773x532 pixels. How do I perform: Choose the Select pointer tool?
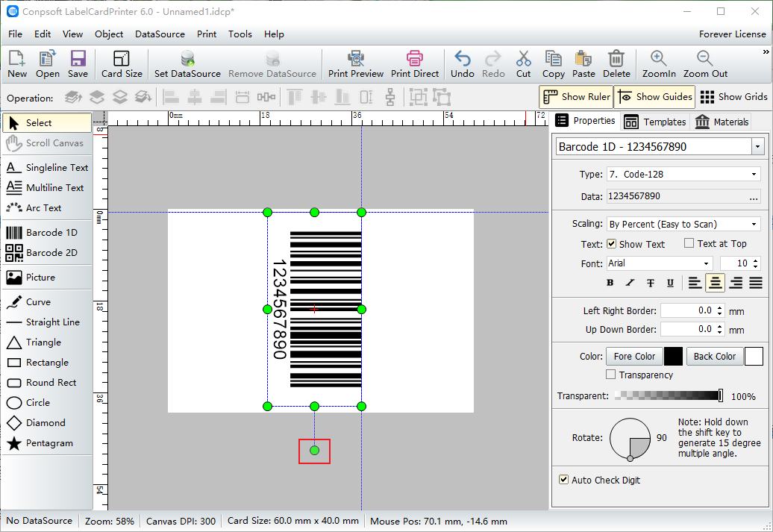point(47,123)
